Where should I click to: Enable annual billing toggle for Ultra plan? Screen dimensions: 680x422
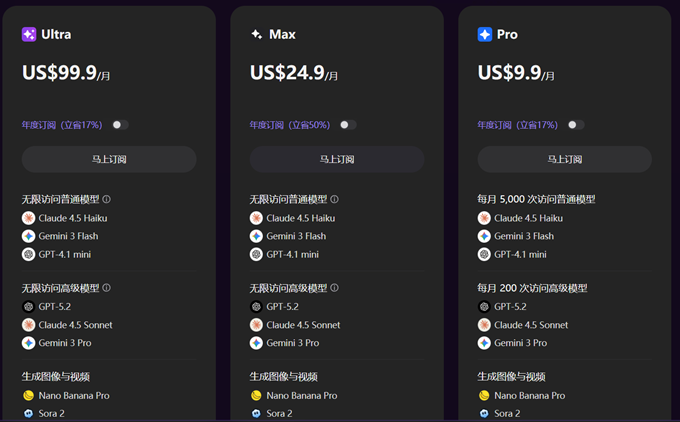coord(120,125)
